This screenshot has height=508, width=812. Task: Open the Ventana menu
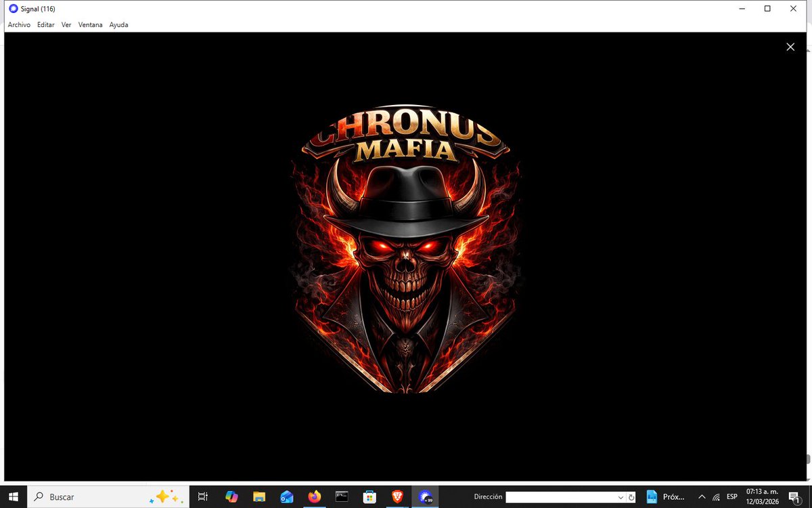[x=91, y=25]
